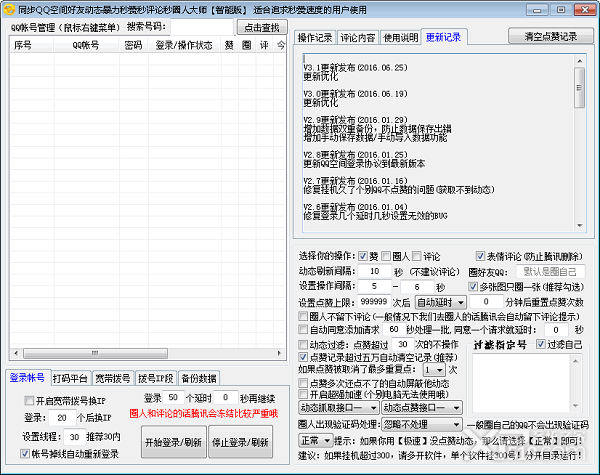Select the 更新记录 tab
The height and width of the screenshot is (475, 600).
tap(443, 37)
